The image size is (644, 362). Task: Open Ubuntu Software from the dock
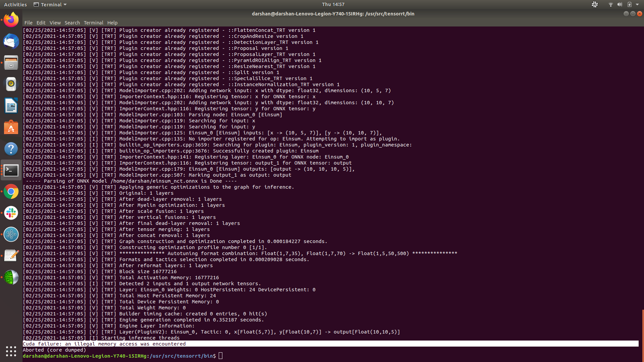tap(11, 127)
